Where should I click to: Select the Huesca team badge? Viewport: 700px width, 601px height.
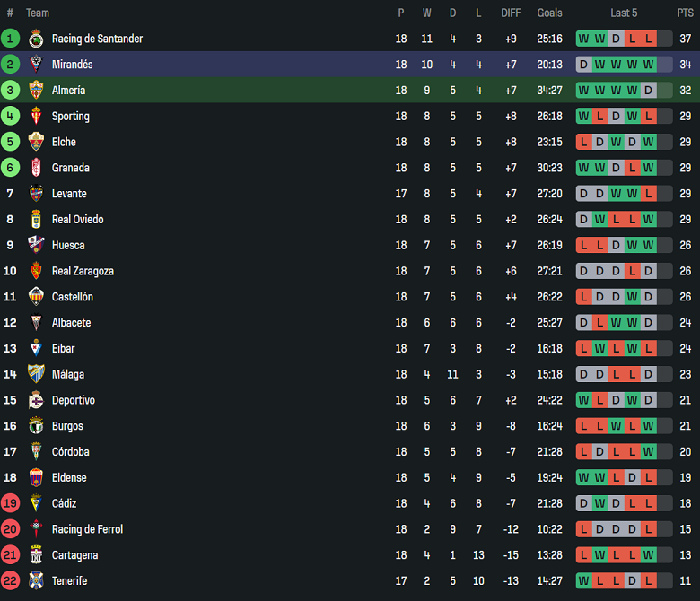pyautogui.click(x=36, y=245)
